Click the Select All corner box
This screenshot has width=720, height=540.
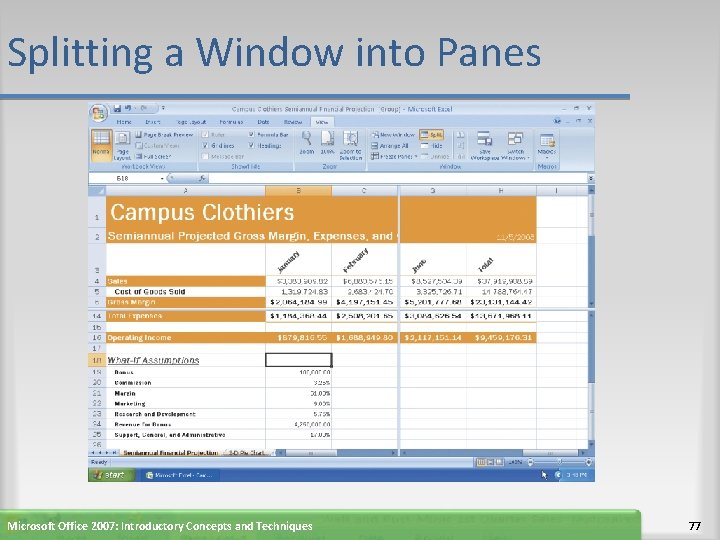(x=97, y=190)
